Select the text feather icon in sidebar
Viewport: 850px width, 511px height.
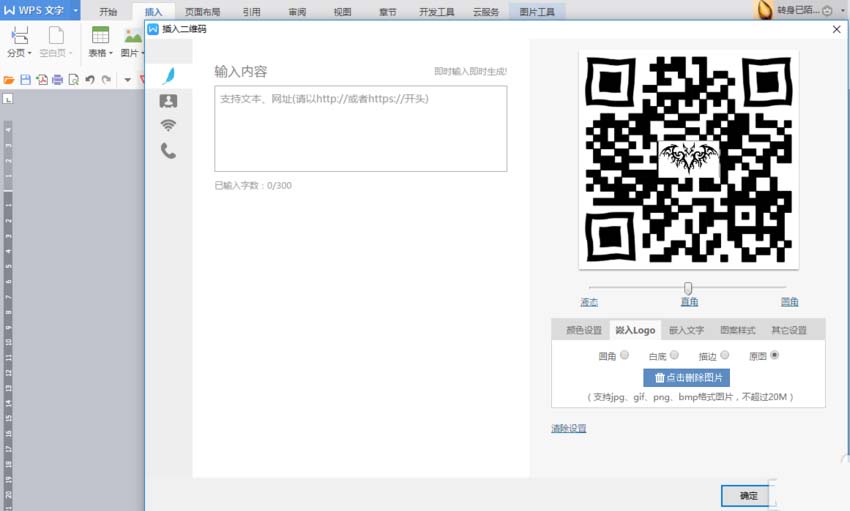(x=169, y=76)
